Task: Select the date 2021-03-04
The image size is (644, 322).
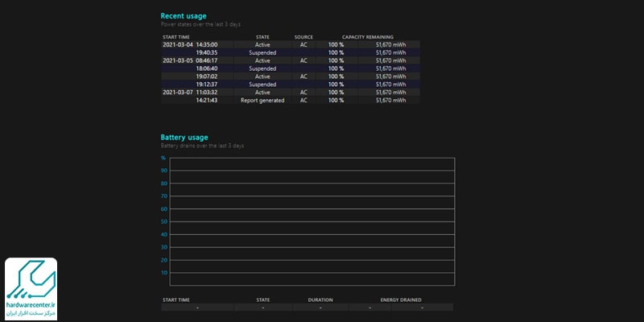Action: pyautogui.click(x=177, y=45)
